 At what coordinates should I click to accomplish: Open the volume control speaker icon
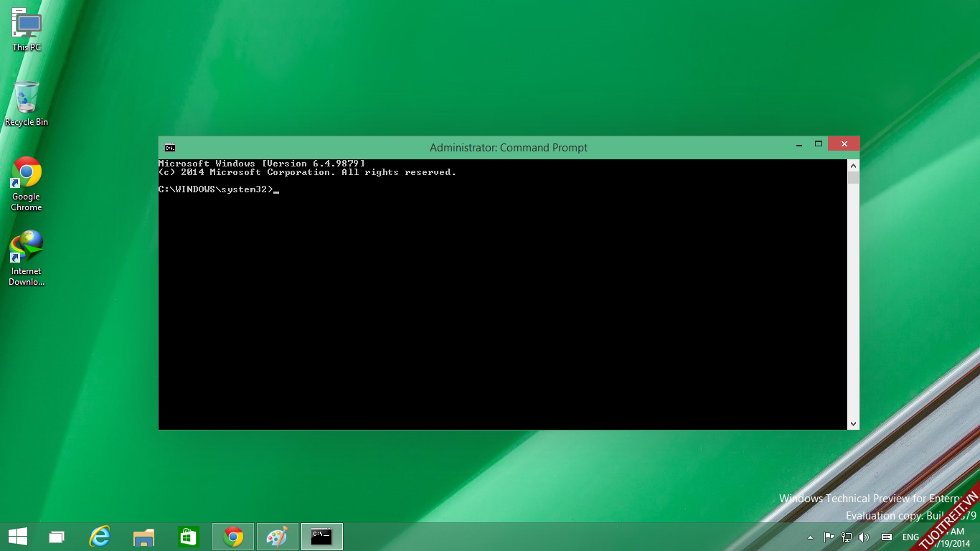click(864, 537)
